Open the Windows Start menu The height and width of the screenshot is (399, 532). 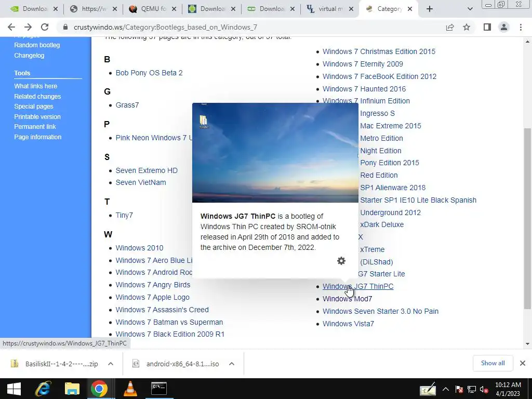tap(14, 389)
